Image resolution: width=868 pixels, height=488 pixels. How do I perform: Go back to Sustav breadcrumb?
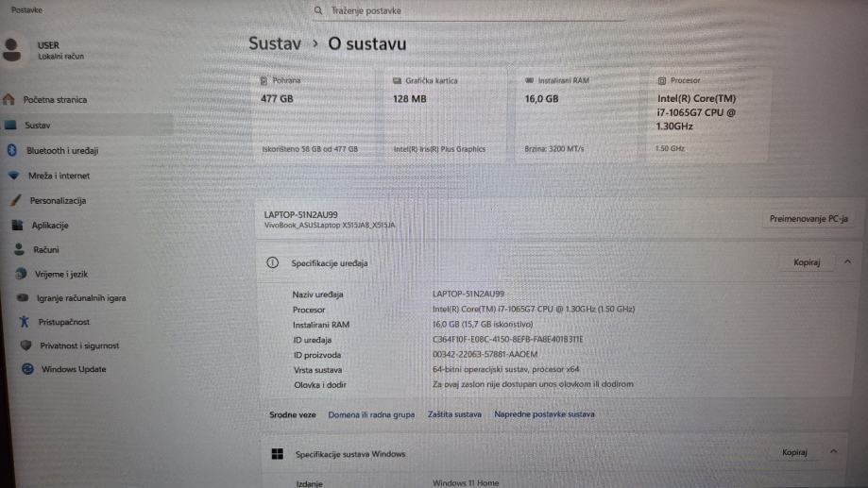click(x=275, y=43)
